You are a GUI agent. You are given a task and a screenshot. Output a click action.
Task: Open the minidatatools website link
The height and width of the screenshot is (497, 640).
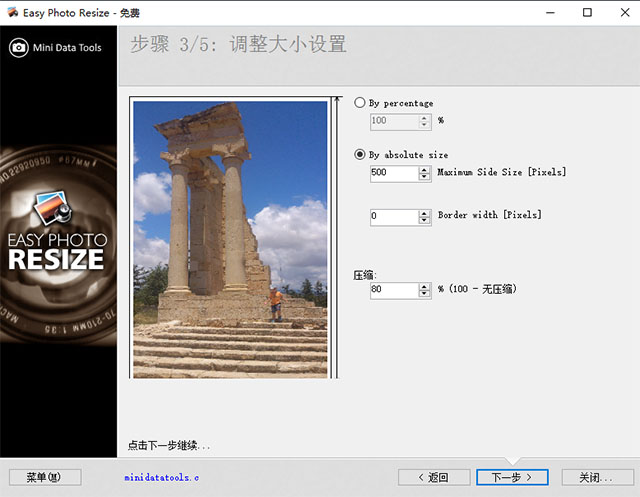click(162, 478)
